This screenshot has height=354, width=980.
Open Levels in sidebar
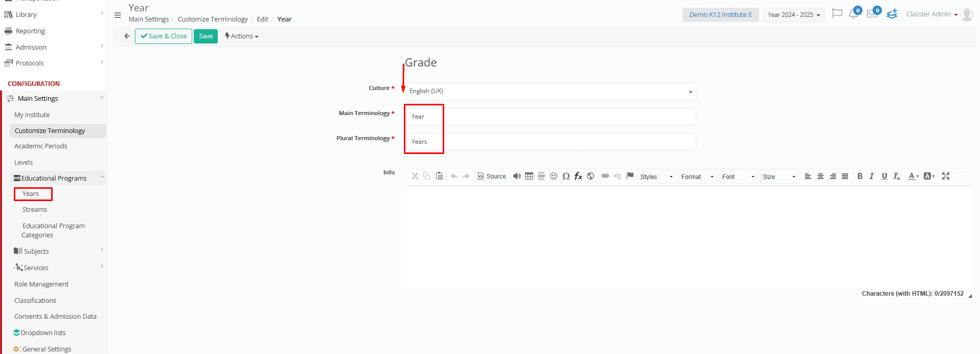point(24,163)
